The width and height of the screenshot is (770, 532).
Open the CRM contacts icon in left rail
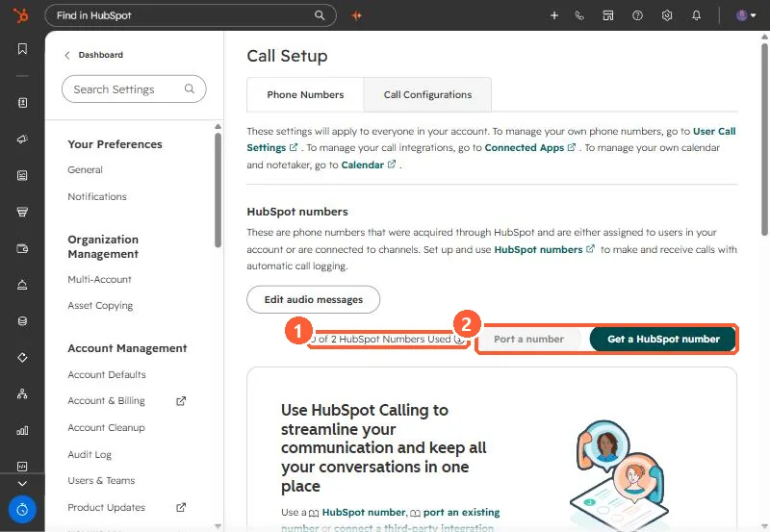(x=22, y=103)
